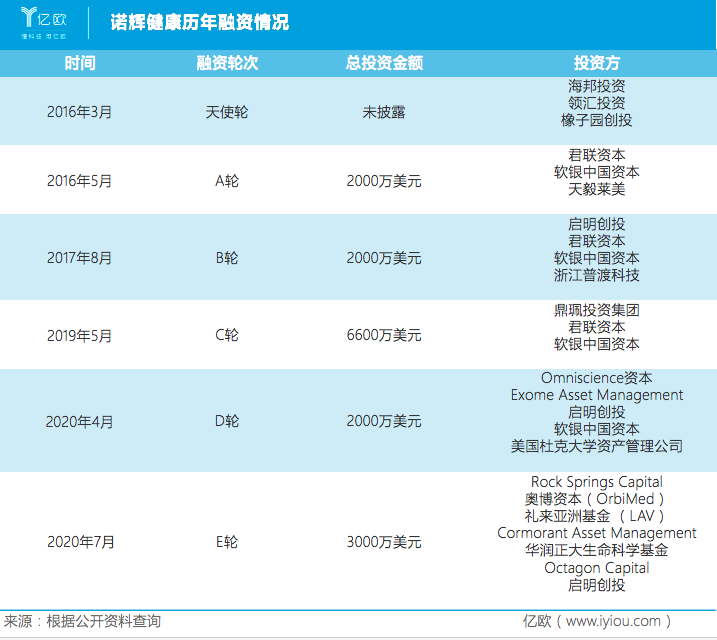
Task: Click 软银中国资本 in the A轮 row
Action: click(x=597, y=172)
